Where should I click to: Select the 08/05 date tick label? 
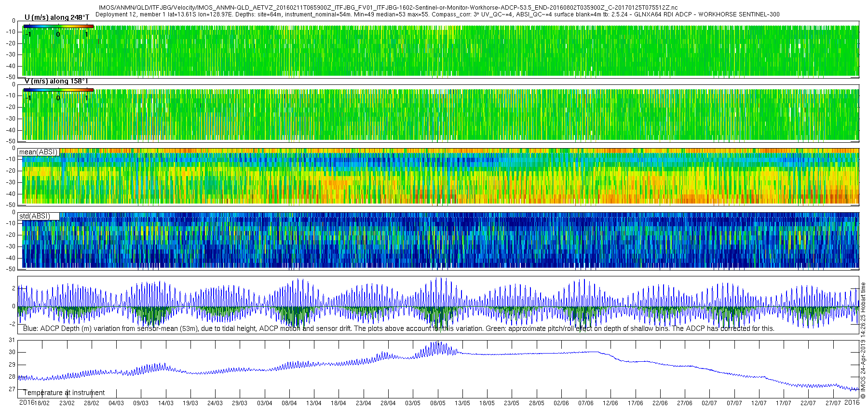[x=437, y=403]
